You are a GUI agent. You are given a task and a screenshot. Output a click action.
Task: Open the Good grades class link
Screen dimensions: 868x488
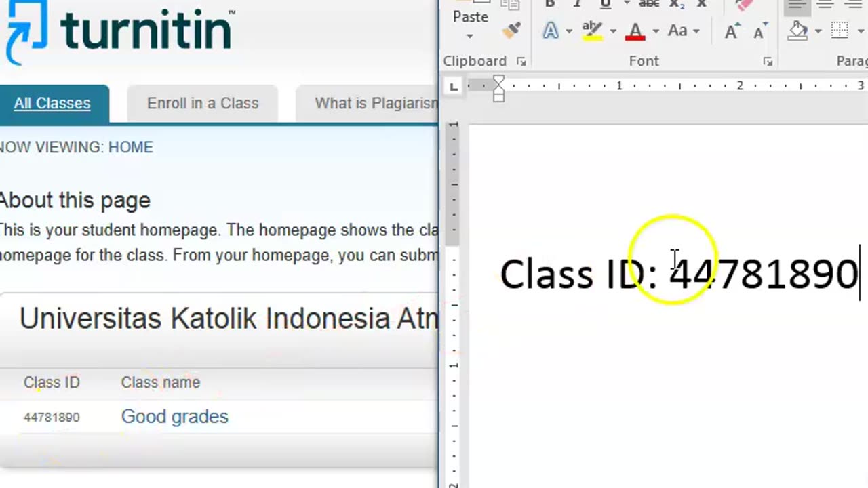click(175, 416)
